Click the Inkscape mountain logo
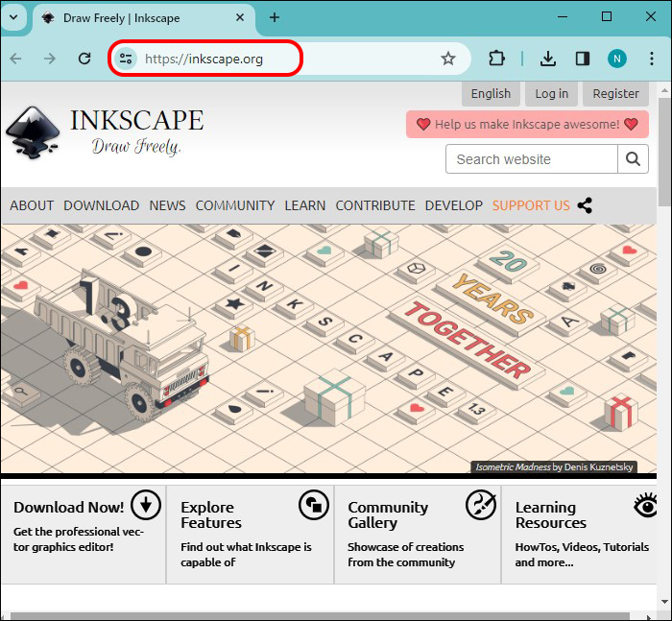This screenshot has height=621, width=672. point(33,132)
